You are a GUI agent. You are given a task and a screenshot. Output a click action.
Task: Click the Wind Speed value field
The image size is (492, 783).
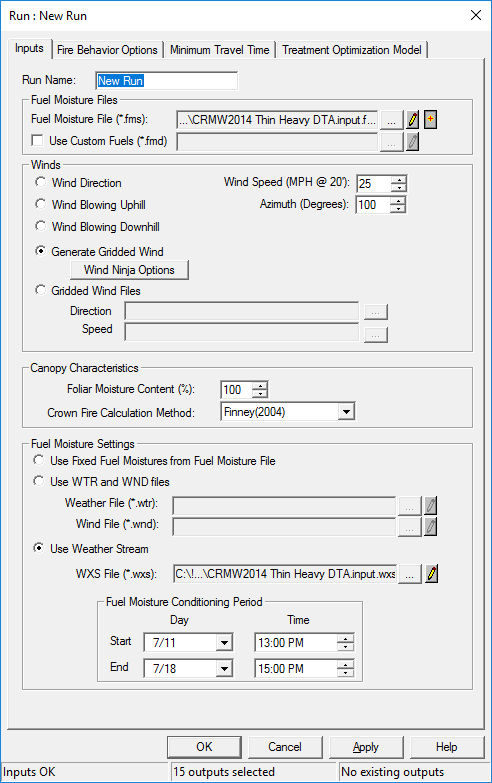374,184
